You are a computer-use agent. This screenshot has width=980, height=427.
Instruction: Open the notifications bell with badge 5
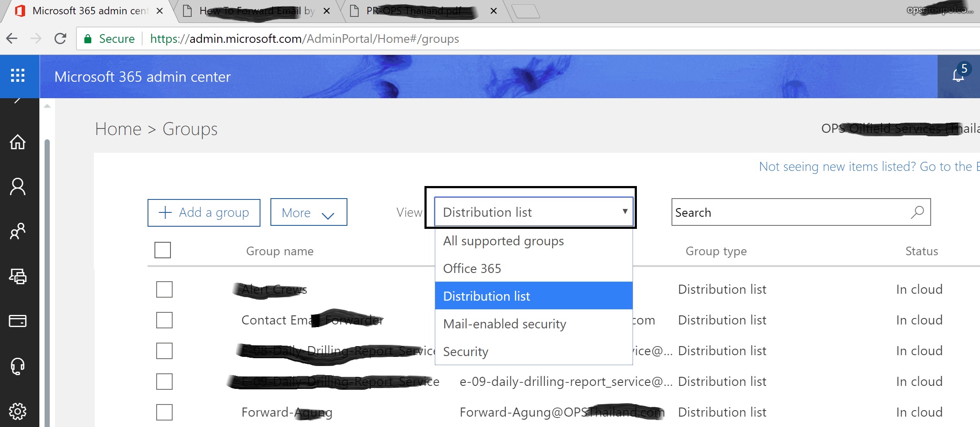pos(959,76)
